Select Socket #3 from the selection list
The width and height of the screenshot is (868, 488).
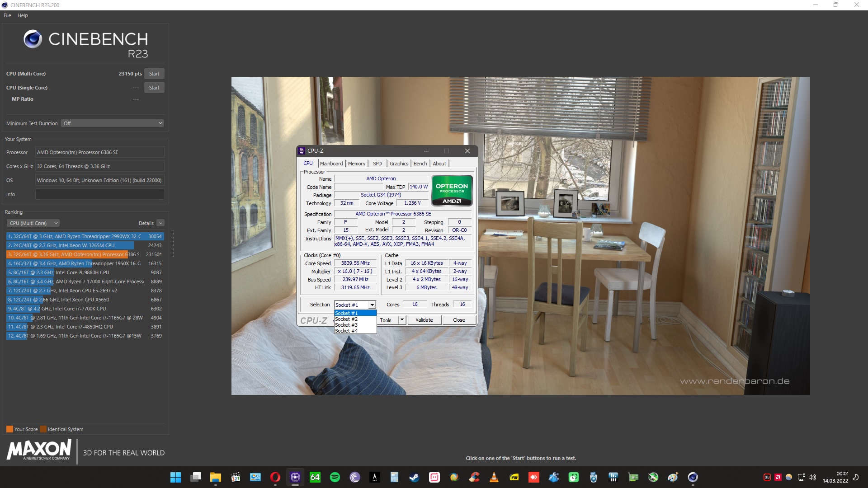pyautogui.click(x=346, y=325)
